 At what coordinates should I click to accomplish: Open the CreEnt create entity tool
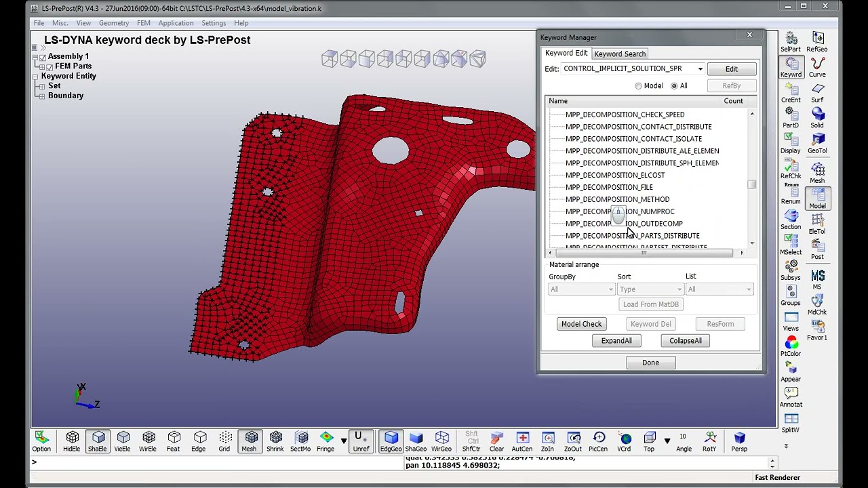pos(791,92)
